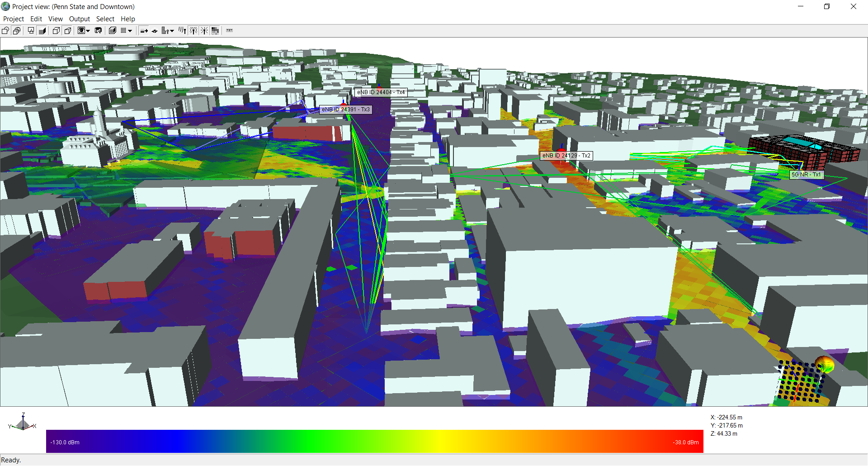Open the Edit menu

tap(36, 19)
